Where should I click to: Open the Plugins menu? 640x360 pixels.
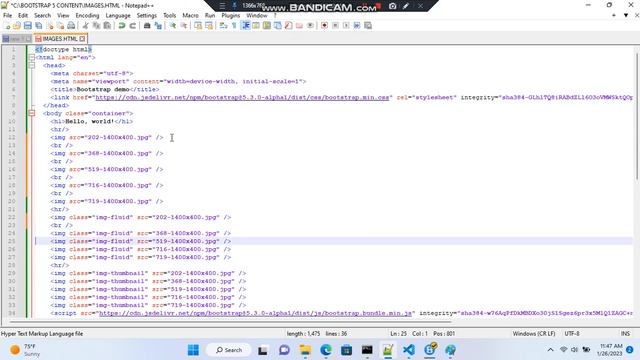231,16
